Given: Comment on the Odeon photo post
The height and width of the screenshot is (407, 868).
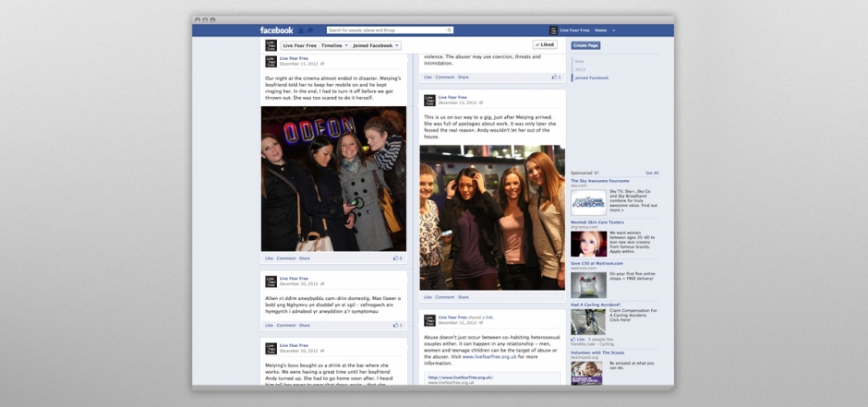Looking at the screenshot, I should coord(286,258).
